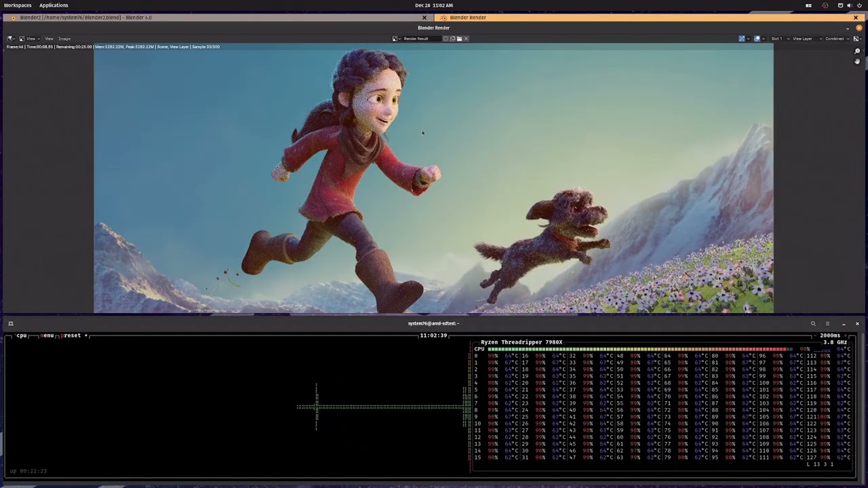Open the Image menu in render header

click(x=64, y=39)
